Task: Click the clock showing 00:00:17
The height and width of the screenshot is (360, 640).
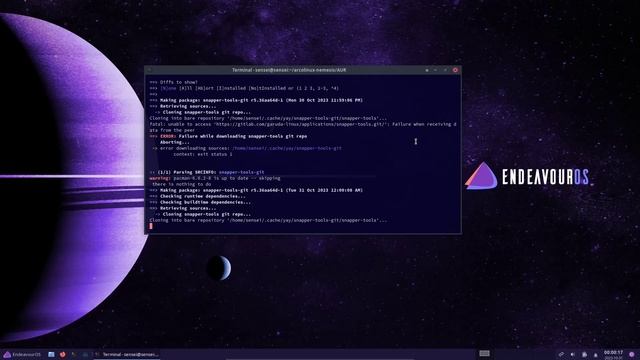Action: [613, 354]
